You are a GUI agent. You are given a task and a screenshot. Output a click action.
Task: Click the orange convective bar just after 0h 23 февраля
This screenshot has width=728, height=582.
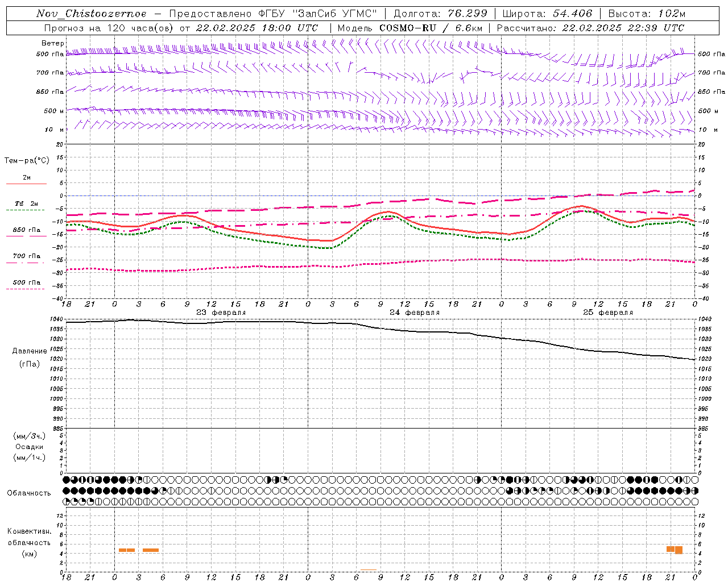(127, 550)
